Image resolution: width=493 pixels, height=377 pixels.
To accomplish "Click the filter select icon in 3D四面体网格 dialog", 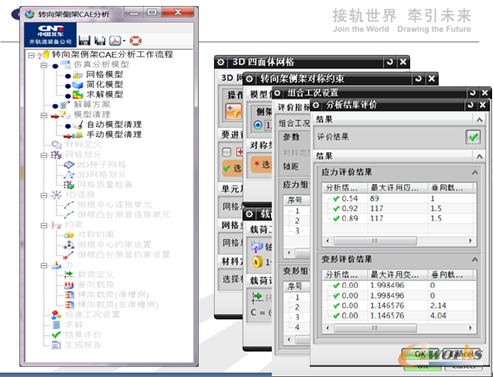I will pyautogui.click(x=233, y=111).
